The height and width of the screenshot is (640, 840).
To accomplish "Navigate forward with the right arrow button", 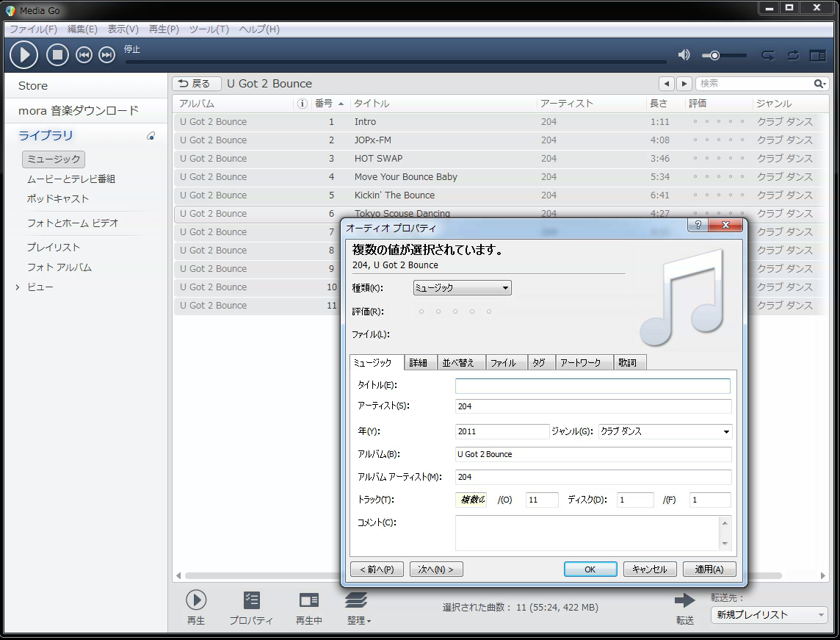I will [684, 84].
